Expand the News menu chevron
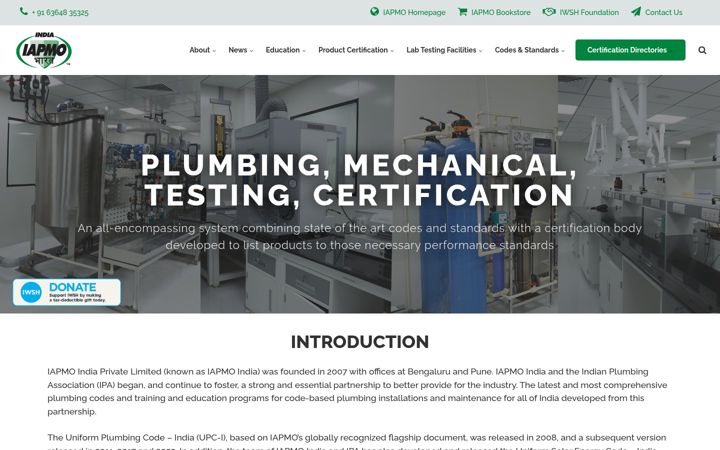 click(x=251, y=51)
